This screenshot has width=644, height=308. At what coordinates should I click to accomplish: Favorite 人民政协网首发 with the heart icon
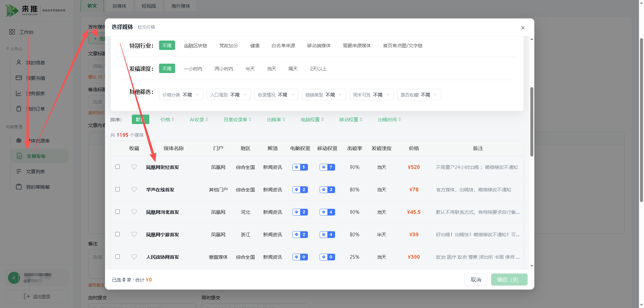(134, 257)
